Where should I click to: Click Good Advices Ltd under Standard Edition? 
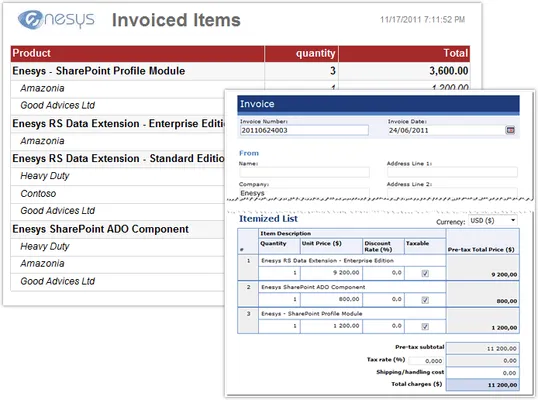pyautogui.click(x=58, y=211)
